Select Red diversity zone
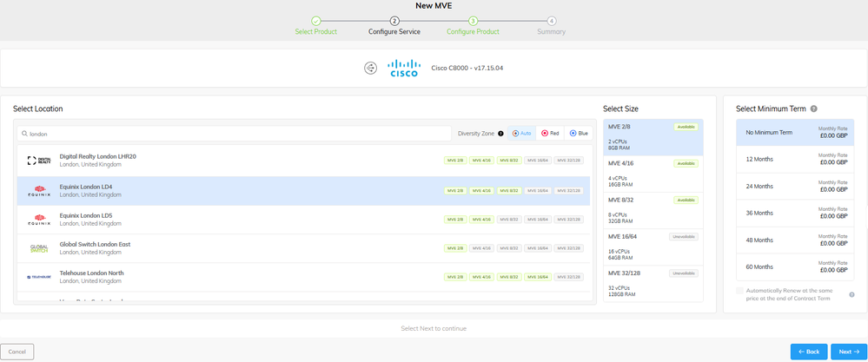 coord(550,134)
